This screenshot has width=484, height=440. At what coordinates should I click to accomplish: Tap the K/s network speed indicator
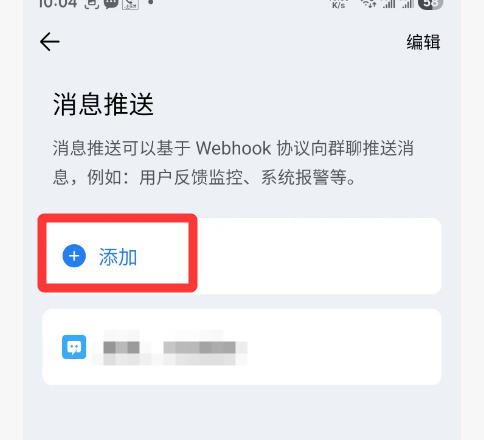tap(339, 3)
